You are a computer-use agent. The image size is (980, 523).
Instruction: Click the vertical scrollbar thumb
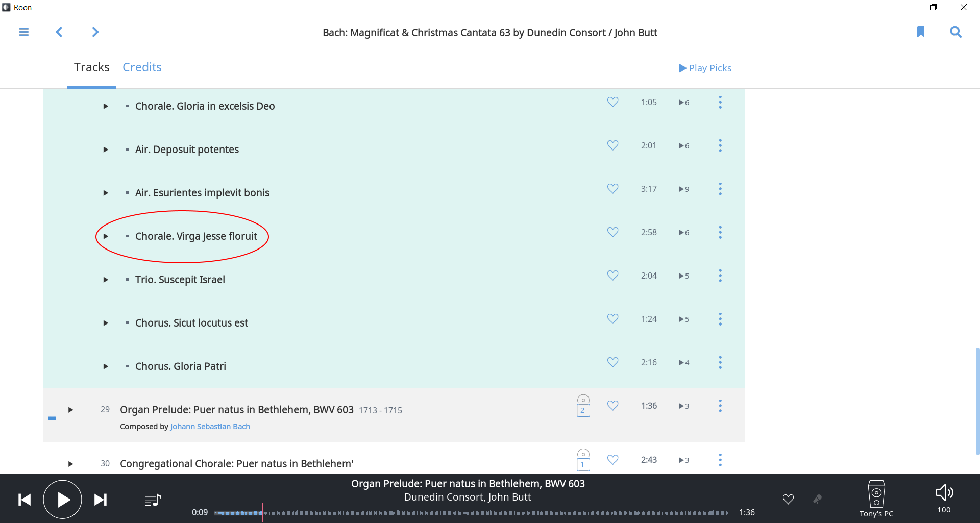point(977,401)
